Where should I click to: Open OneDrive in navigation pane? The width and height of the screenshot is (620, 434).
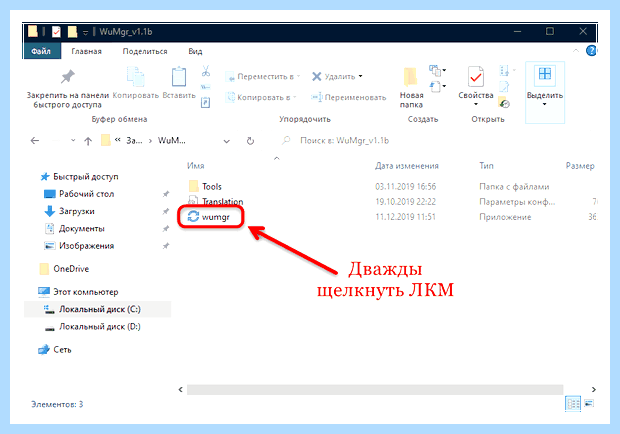coord(71,269)
